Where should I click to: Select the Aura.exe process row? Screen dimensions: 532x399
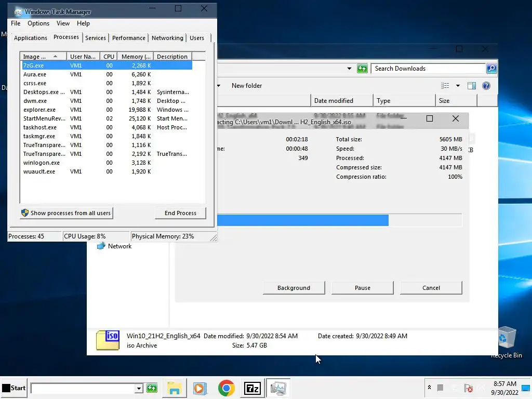pos(107,74)
